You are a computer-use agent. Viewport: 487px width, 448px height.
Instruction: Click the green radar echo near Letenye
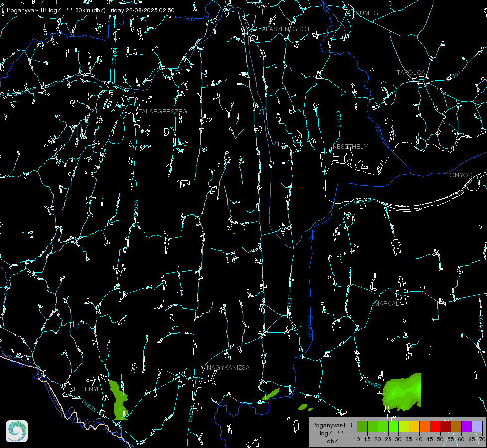(x=119, y=400)
